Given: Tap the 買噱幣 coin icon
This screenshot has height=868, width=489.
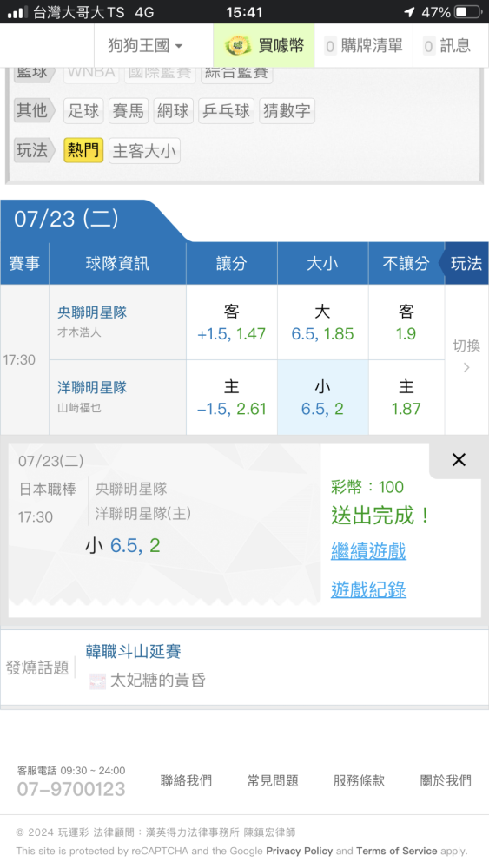Looking at the screenshot, I should [x=238, y=45].
